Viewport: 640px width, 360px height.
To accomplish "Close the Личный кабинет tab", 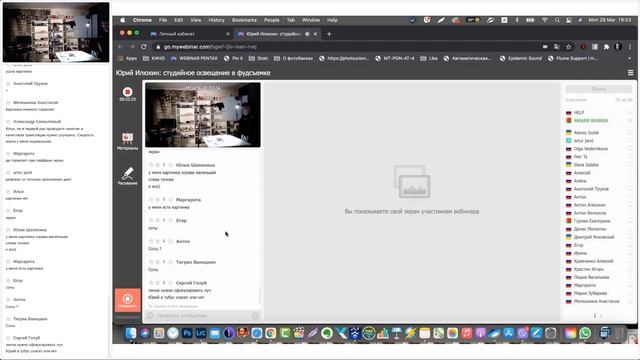I will point(228,34).
